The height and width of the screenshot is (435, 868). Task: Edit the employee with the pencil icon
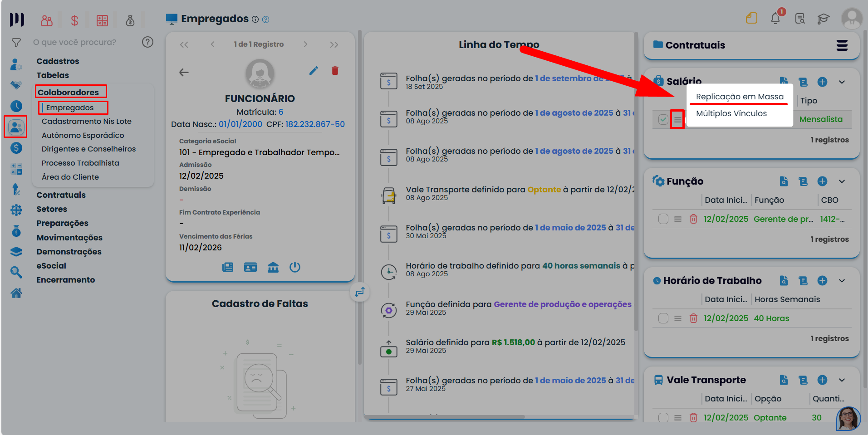click(x=314, y=70)
